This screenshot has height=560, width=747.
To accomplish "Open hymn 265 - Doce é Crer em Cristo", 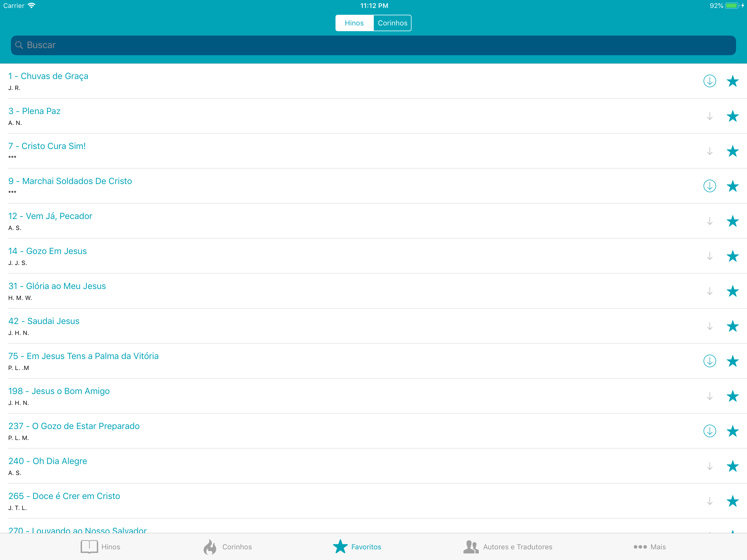I will point(373,501).
